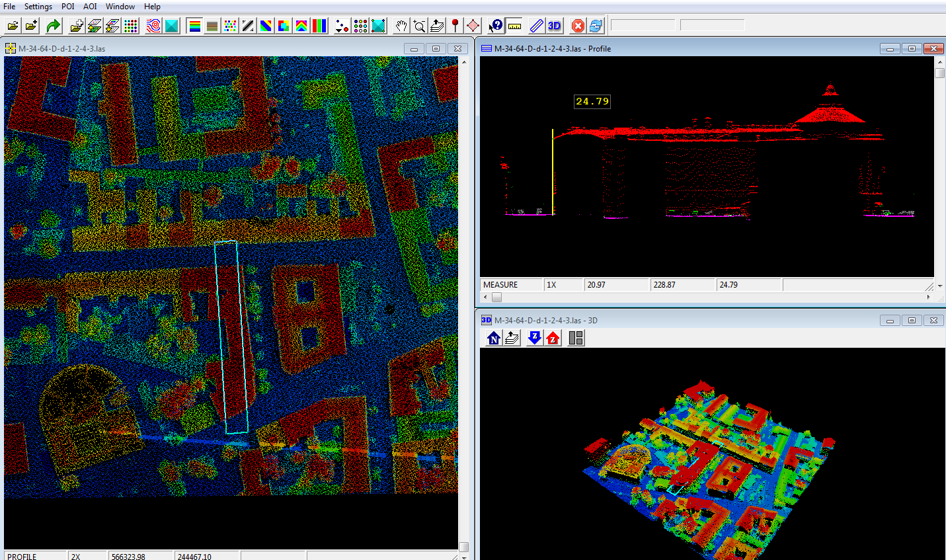
Task: Select the cyan pyramid TIN icon
Action: pyautogui.click(x=172, y=26)
